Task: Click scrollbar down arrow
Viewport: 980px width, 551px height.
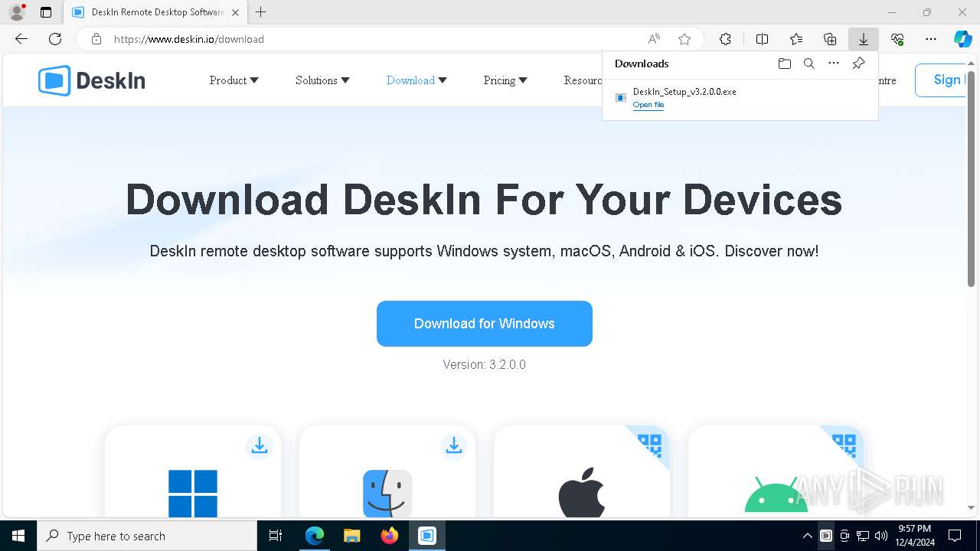Action: pos(971,507)
